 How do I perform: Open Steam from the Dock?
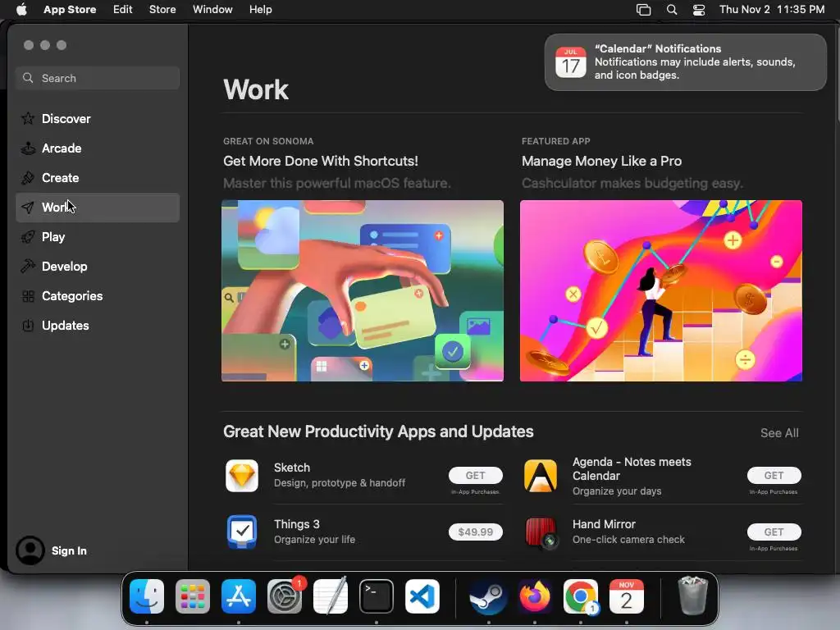(x=489, y=596)
